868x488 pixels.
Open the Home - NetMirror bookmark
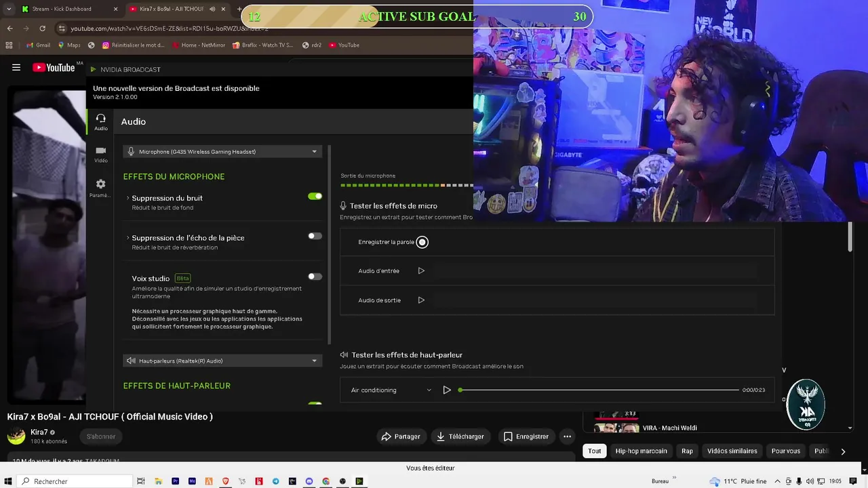click(x=199, y=45)
